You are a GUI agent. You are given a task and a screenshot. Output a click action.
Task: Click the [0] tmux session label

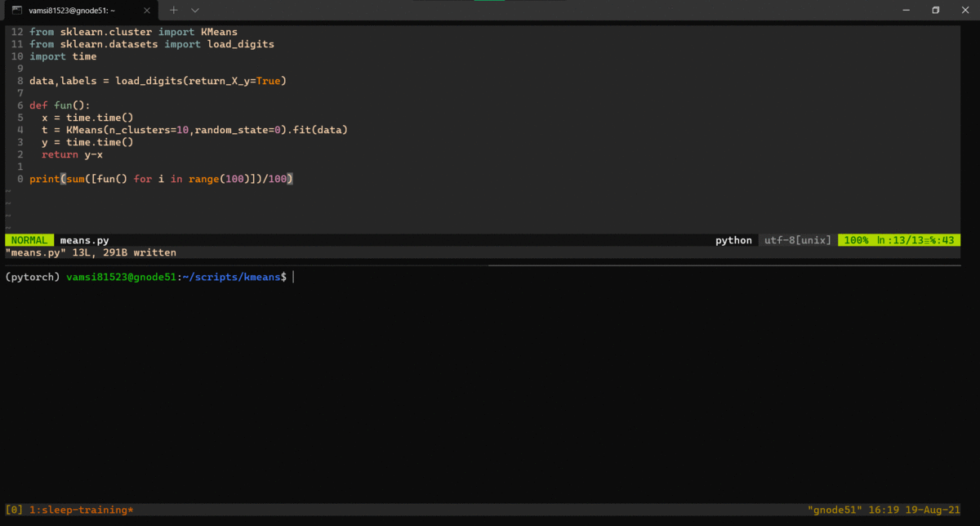[14, 510]
